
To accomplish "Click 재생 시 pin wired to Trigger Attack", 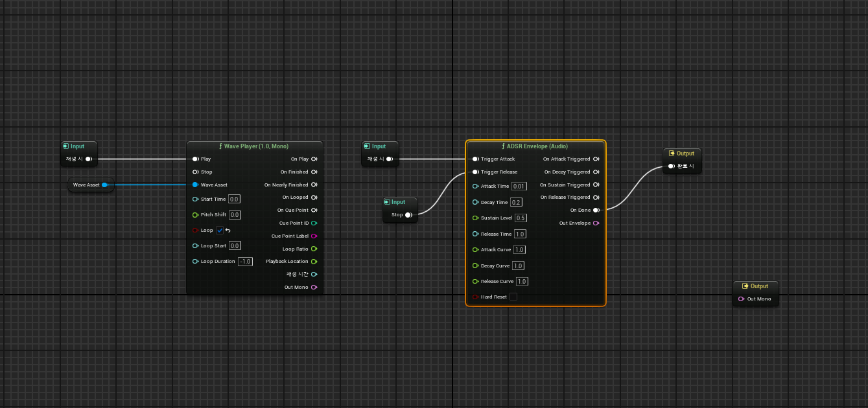I will point(389,159).
